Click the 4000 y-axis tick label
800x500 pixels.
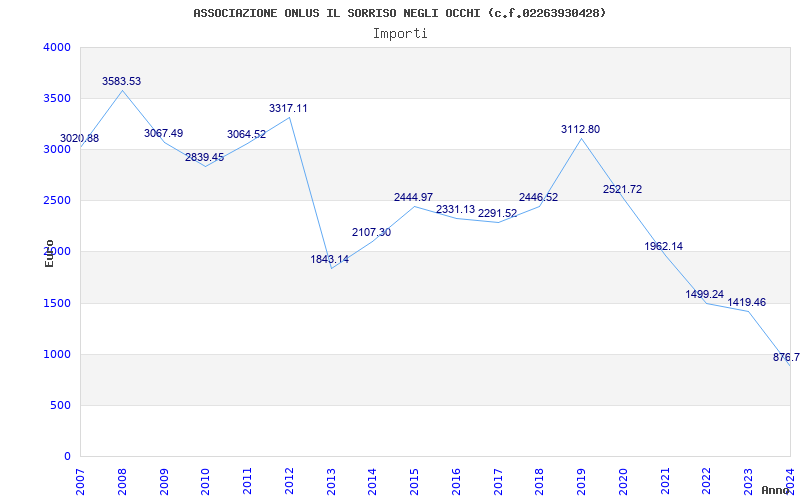tap(57, 47)
